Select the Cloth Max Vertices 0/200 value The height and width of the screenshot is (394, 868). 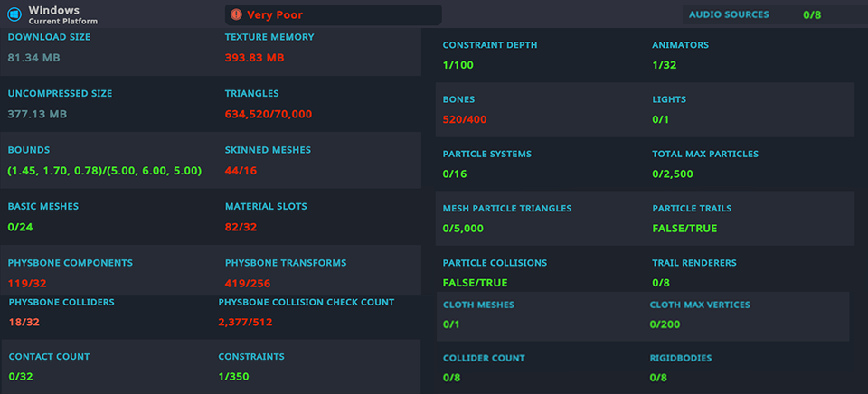(665, 324)
